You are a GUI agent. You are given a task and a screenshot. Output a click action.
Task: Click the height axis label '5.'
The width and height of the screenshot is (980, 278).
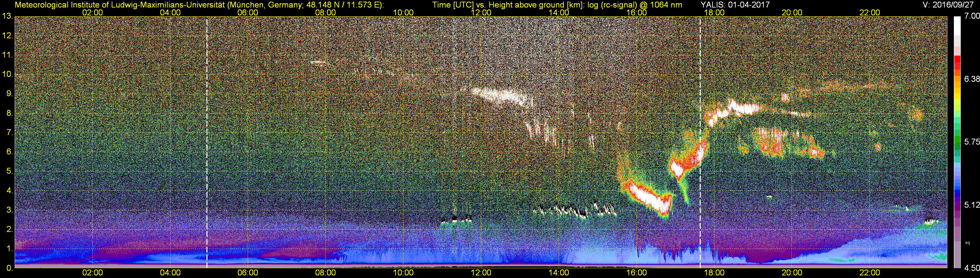[x=9, y=171]
